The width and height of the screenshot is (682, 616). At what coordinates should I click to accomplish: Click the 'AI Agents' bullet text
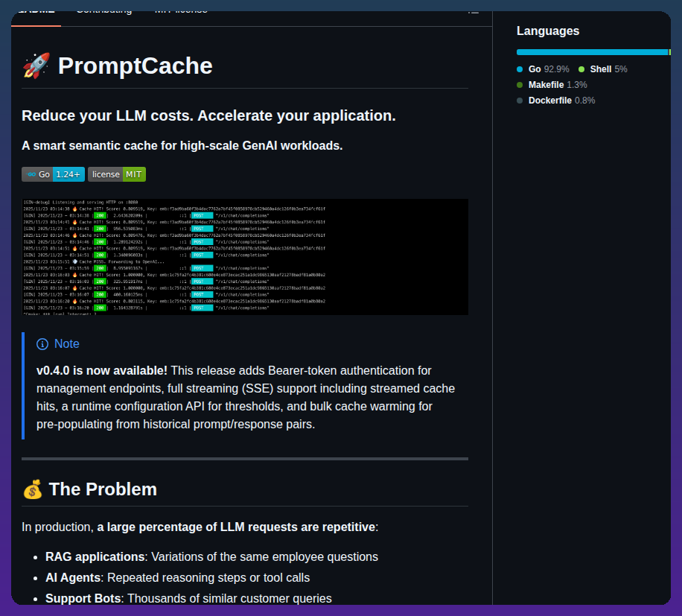point(73,578)
